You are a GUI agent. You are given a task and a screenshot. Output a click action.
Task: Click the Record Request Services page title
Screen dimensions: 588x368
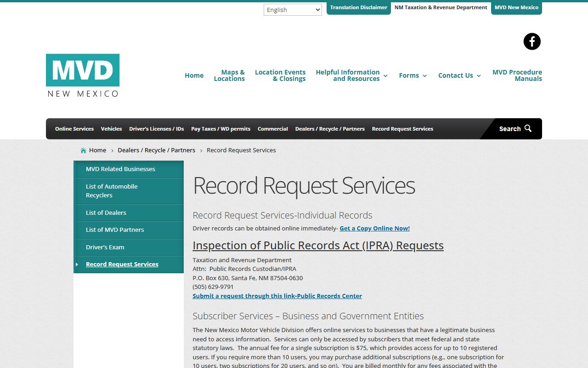pos(304,185)
